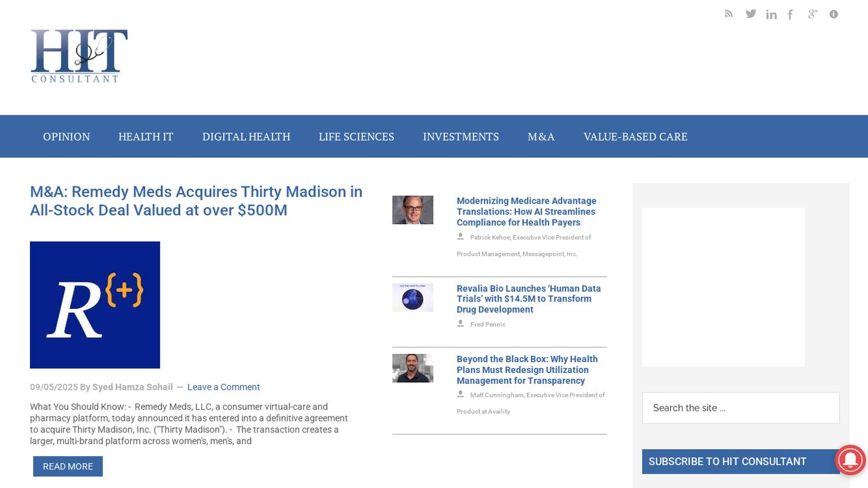This screenshot has width=868, height=488.
Task: Visit the Twitter profile icon
Action: 751,13
